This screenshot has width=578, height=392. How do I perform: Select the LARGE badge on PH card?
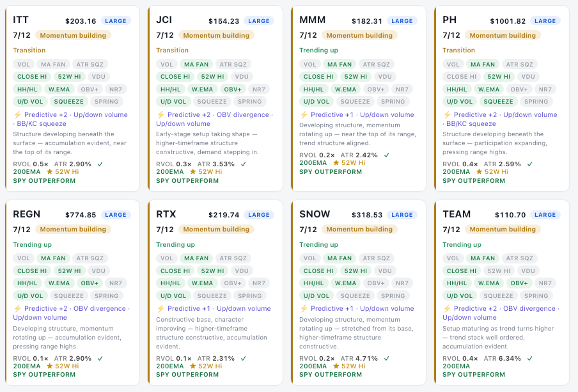(x=545, y=21)
